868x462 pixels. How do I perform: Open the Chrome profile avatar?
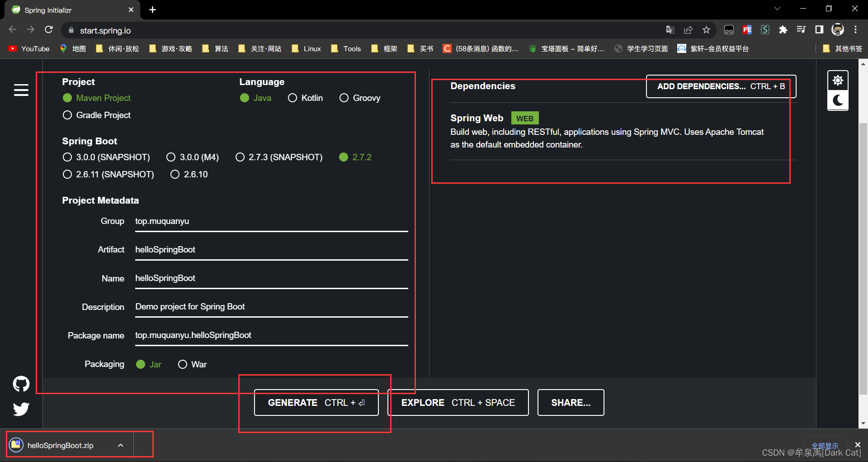(x=838, y=30)
